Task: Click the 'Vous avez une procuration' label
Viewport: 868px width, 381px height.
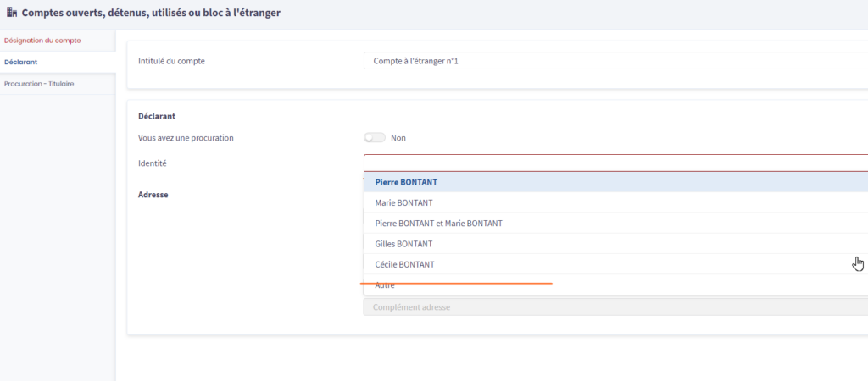Action: (x=186, y=138)
